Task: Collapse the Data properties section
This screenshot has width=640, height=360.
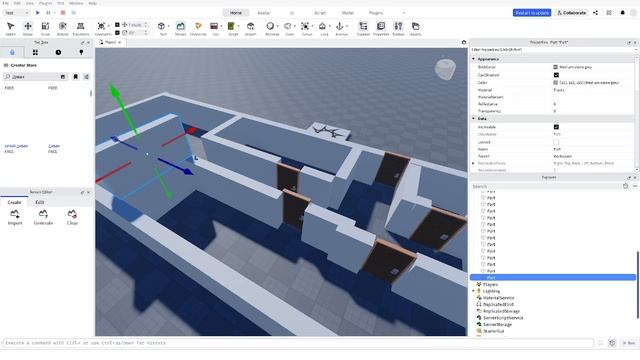Action: click(473, 118)
